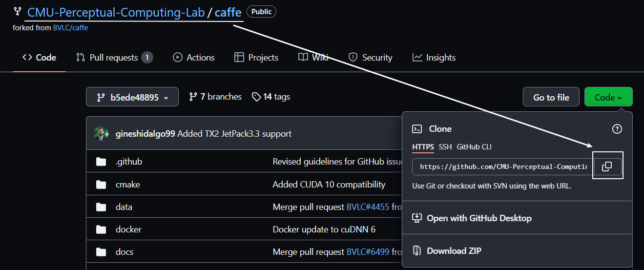644x270 pixels.
Task: Click the clone URL text field
Action: (x=502, y=166)
